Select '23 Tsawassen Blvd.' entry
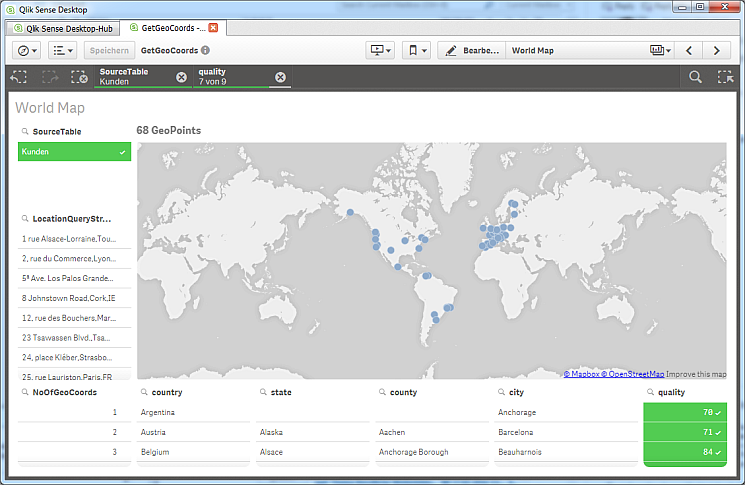 tap(75, 338)
